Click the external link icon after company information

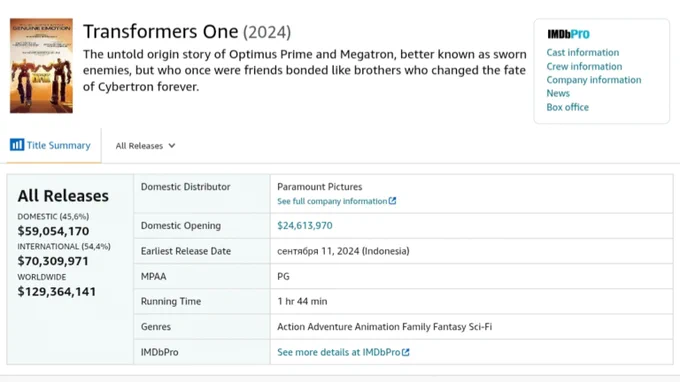392,201
